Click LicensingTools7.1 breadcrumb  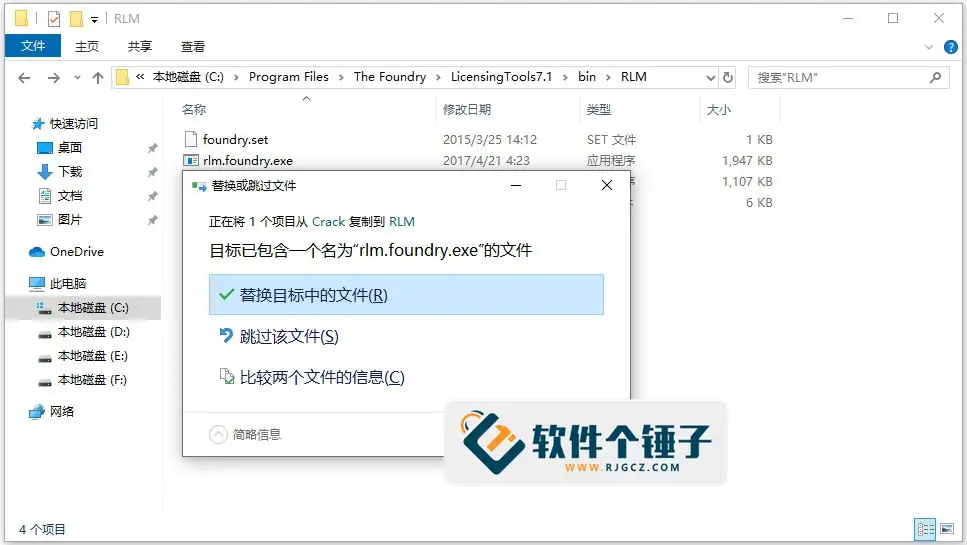click(501, 77)
